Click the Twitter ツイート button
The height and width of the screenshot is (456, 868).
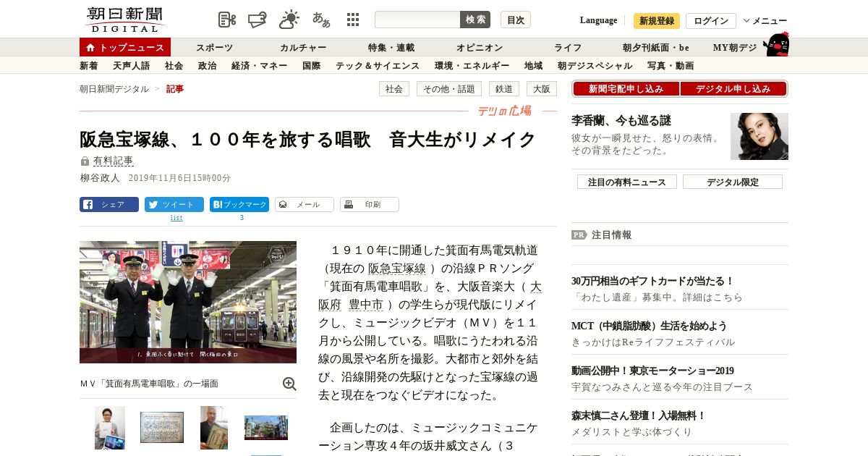(x=174, y=205)
